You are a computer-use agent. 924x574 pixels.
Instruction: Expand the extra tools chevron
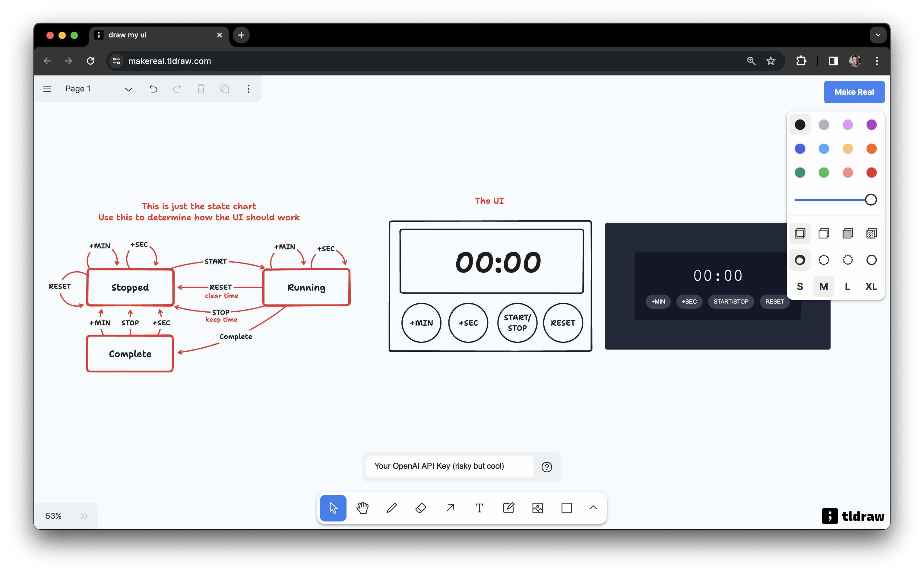(x=593, y=508)
